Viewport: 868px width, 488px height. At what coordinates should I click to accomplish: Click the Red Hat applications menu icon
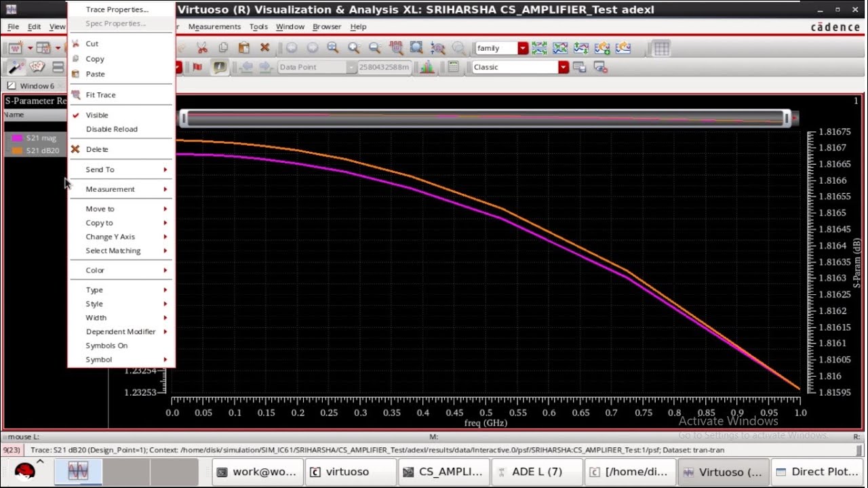24,472
